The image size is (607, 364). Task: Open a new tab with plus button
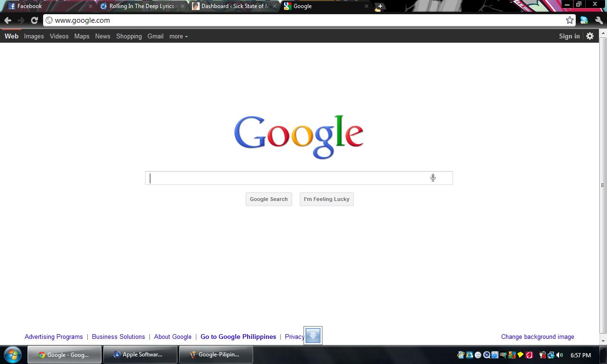pos(379,7)
